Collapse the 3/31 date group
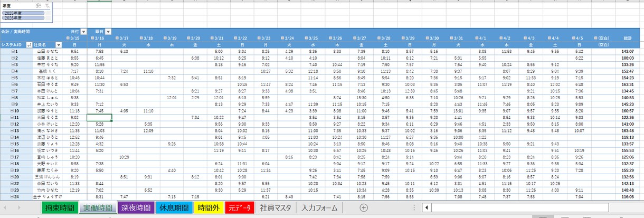This screenshot has height=218, width=644. [x=452, y=39]
